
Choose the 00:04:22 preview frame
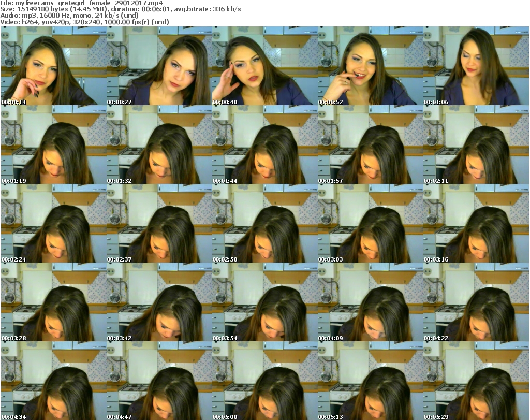(x=476, y=302)
